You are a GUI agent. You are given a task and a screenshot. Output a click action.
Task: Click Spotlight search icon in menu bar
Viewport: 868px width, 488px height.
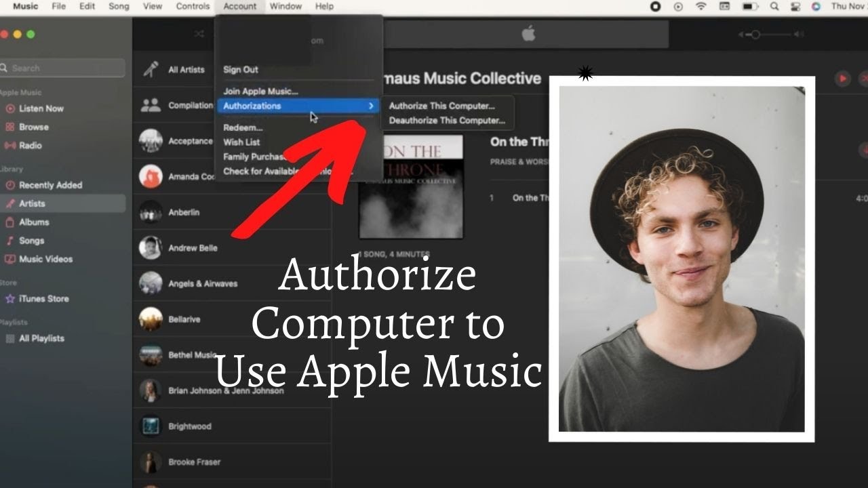pyautogui.click(x=774, y=6)
